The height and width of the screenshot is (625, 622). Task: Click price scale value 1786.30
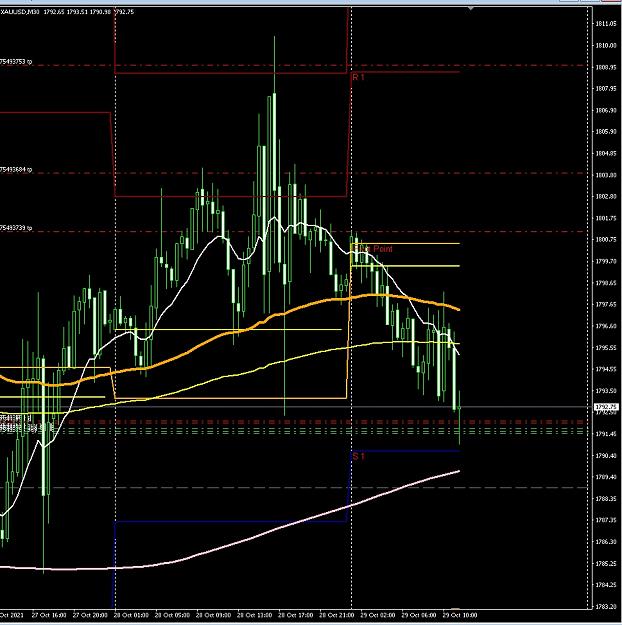click(606, 542)
